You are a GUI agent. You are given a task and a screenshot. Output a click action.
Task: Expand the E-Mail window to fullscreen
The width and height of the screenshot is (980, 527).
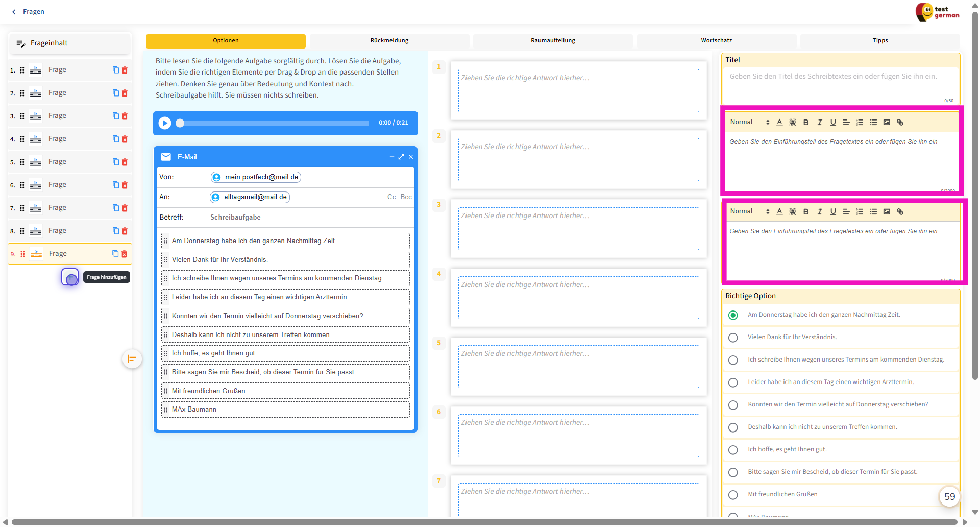click(x=401, y=157)
